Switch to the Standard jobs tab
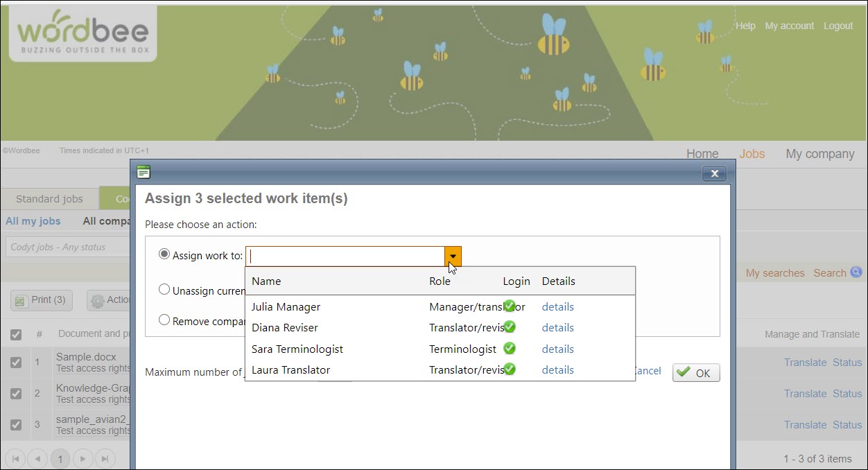 click(49, 199)
